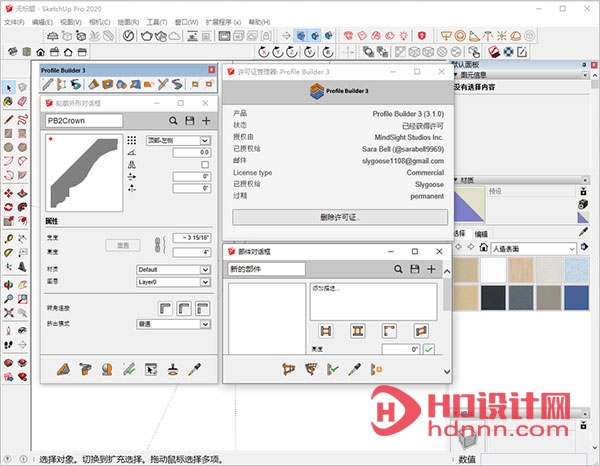Add new assembly with plus icon
Viewport: 600px width, 466px height.
431,269
